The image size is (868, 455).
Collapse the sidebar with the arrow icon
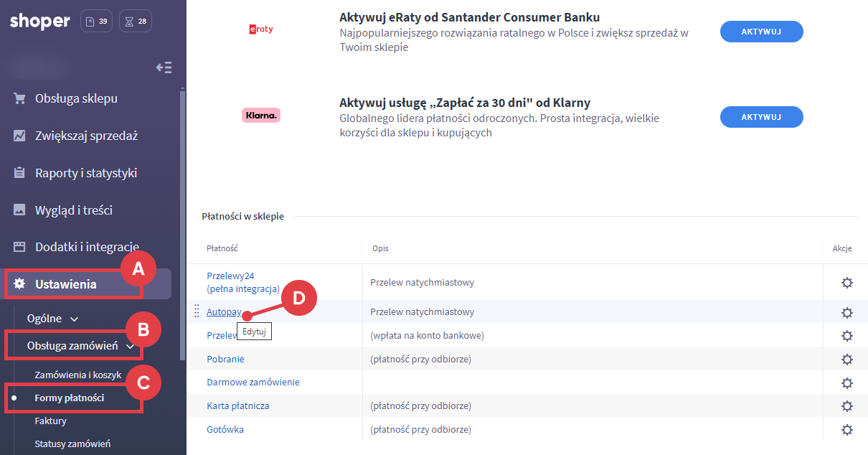point(164,67)
